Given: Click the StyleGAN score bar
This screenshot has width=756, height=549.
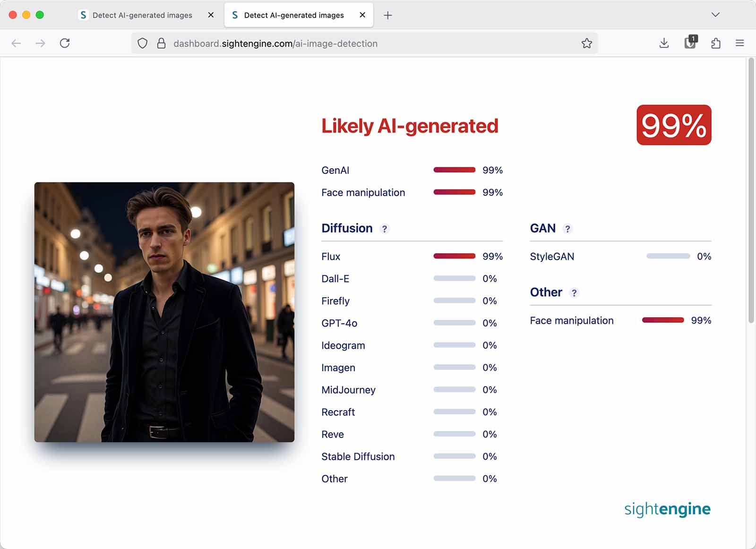Looking at the screenshot, I should (668, 256).
